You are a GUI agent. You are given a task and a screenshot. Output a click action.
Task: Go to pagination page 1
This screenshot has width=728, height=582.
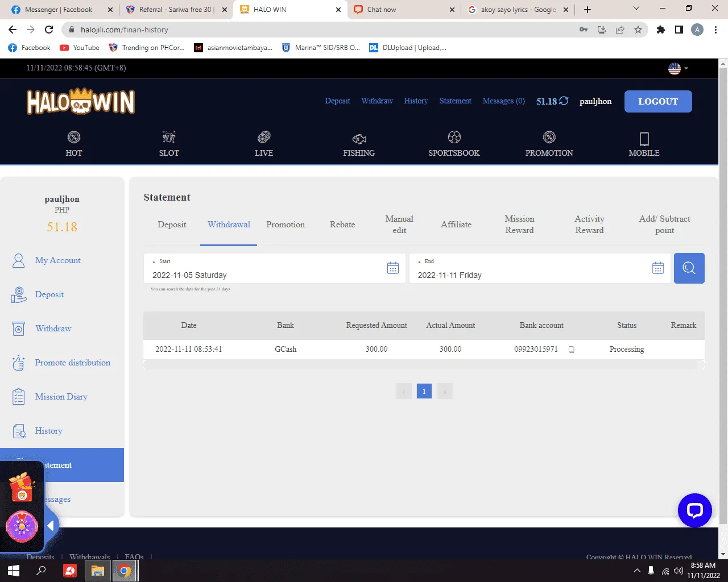click(x=424, y=391)
